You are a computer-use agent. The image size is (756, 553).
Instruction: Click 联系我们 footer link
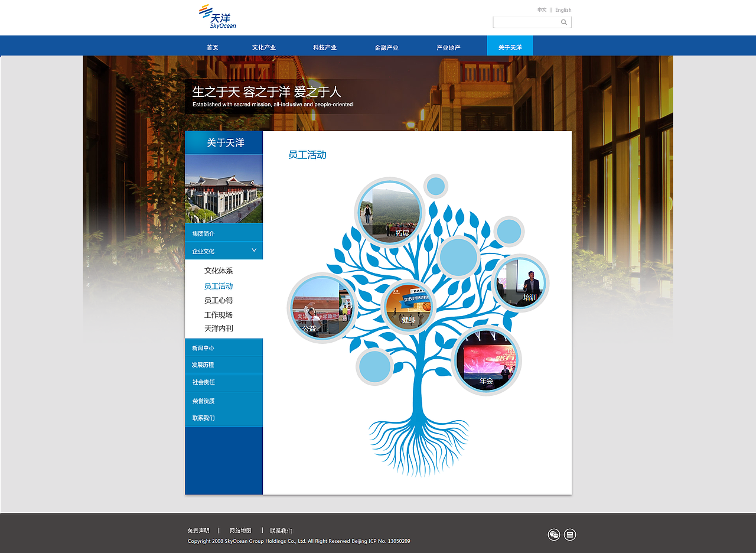pos(281,531)
